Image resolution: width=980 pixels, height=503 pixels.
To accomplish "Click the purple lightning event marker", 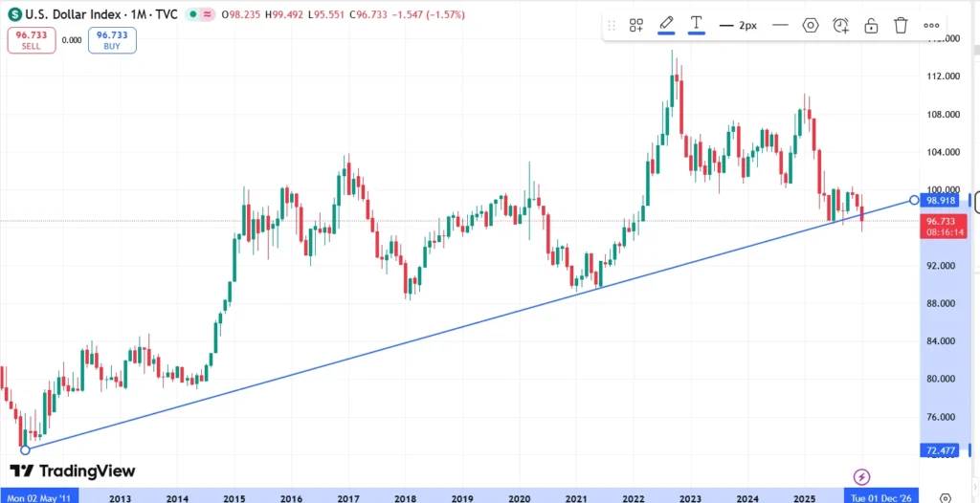I will point(861,476).
